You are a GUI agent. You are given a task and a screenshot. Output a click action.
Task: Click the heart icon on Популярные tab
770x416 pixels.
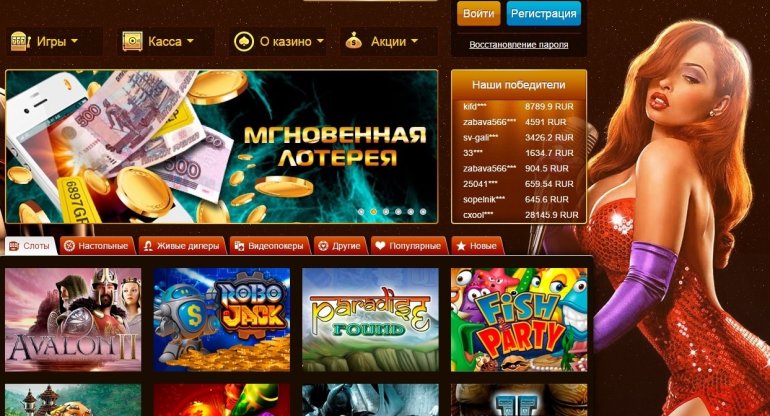(380, 246)
